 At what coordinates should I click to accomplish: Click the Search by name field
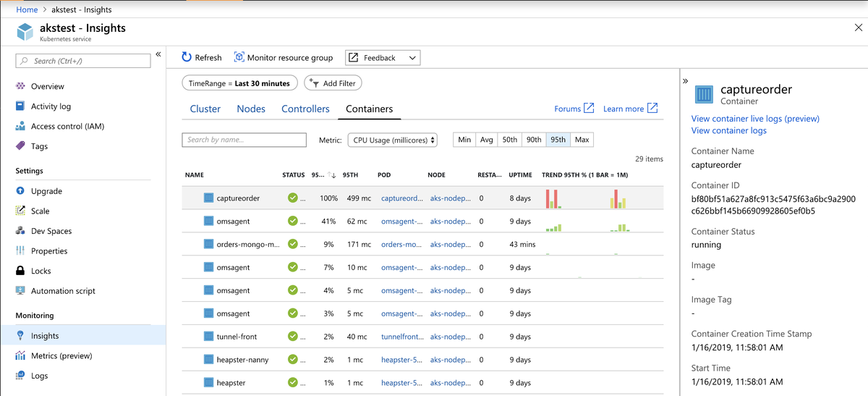click(244, 140)
